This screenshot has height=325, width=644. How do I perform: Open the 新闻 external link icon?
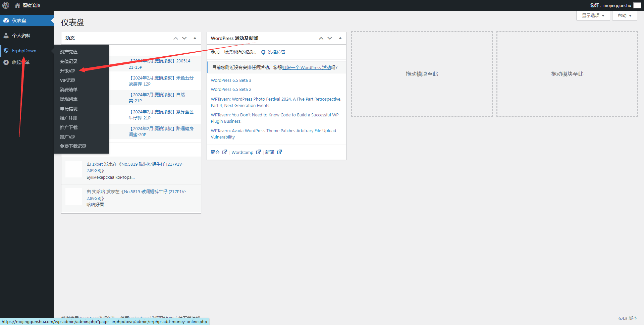pos(279,152)
